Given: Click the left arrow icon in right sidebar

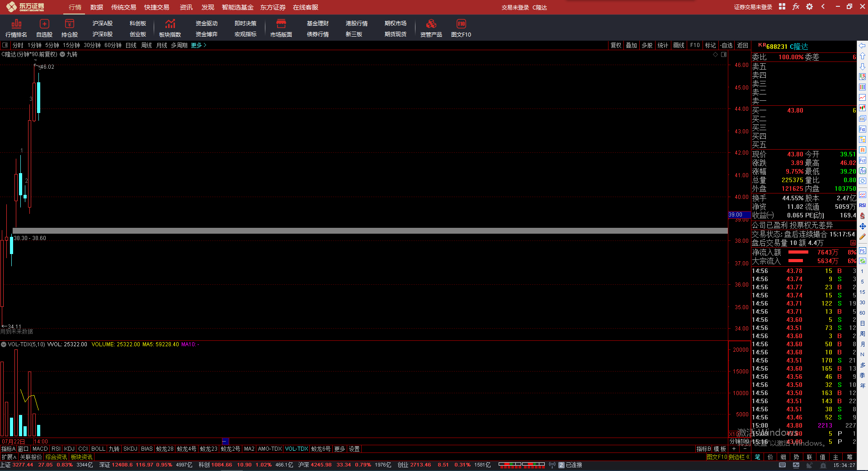Looking at the screenshot, I should click(x=863, y=46).
